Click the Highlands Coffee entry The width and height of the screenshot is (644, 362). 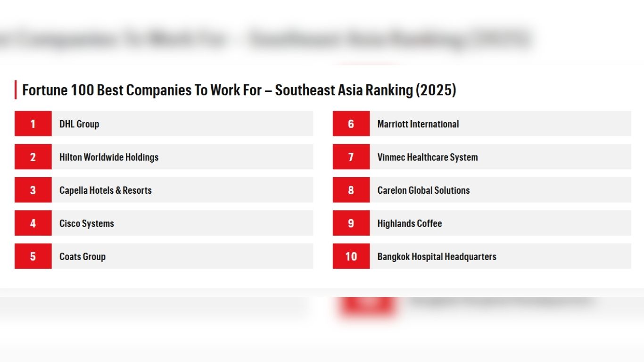482,223
